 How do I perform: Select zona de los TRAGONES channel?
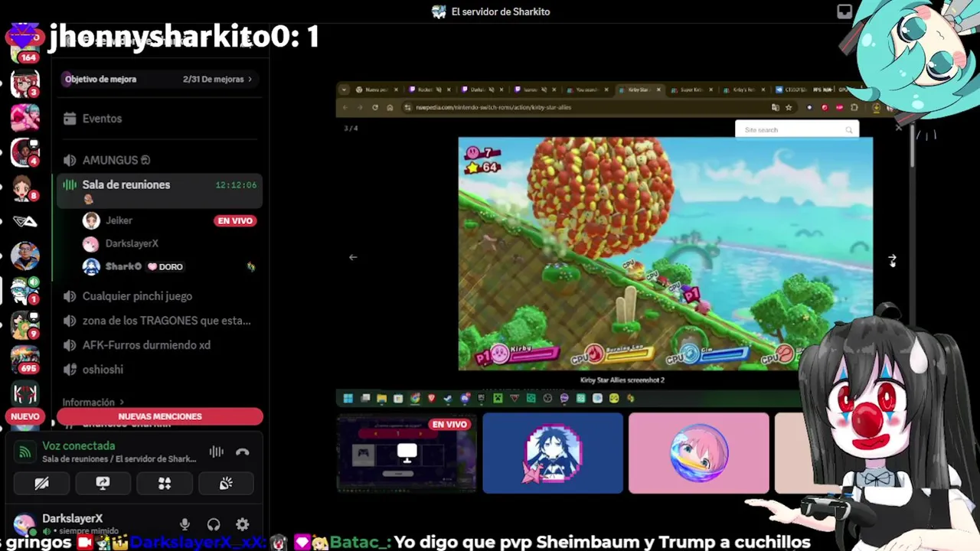(x=158, y=321)
